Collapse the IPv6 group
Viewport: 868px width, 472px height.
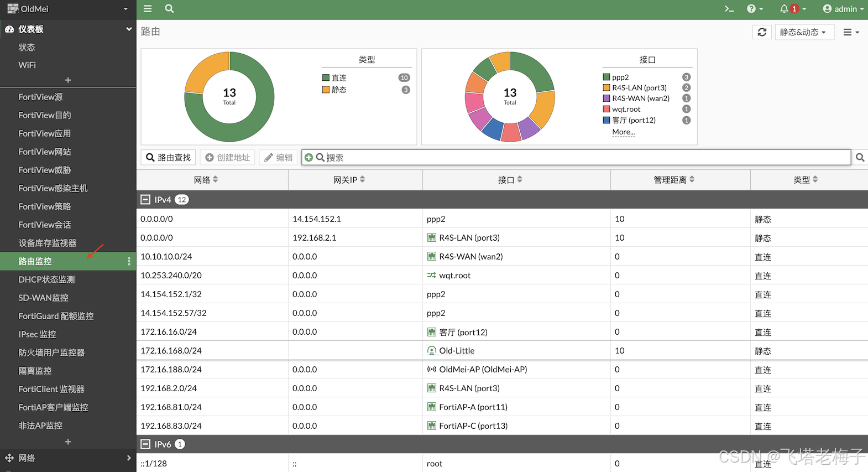145,444
